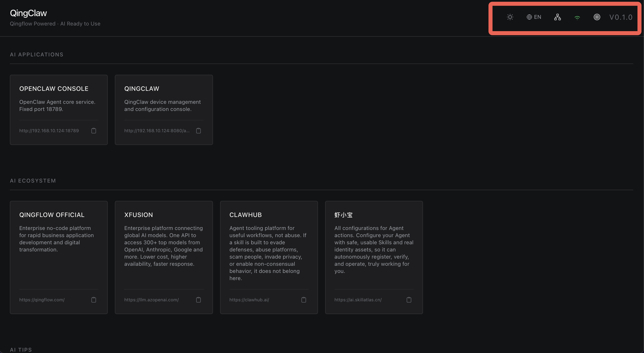644x353 pixels.
Task: Select the QINGFLOW OFFICIAL card title
Action: 52,215
